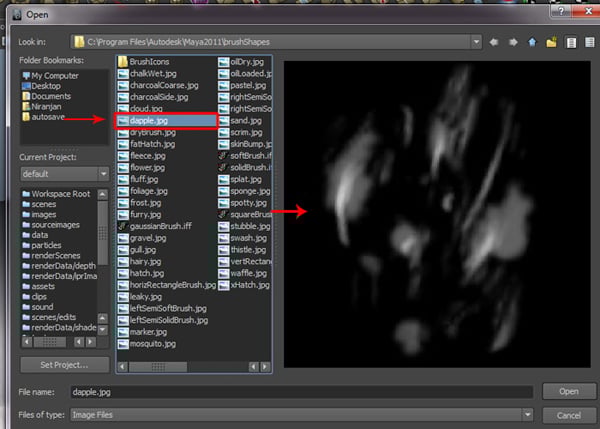Select the sound project folder

[x=38, y=307]
